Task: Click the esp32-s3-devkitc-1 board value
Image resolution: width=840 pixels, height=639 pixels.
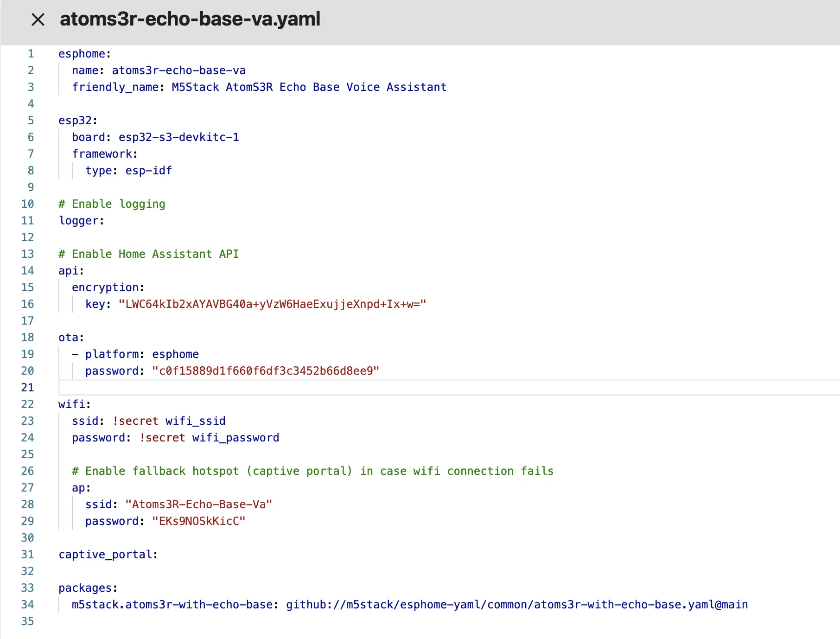Action: pos(178,137)
